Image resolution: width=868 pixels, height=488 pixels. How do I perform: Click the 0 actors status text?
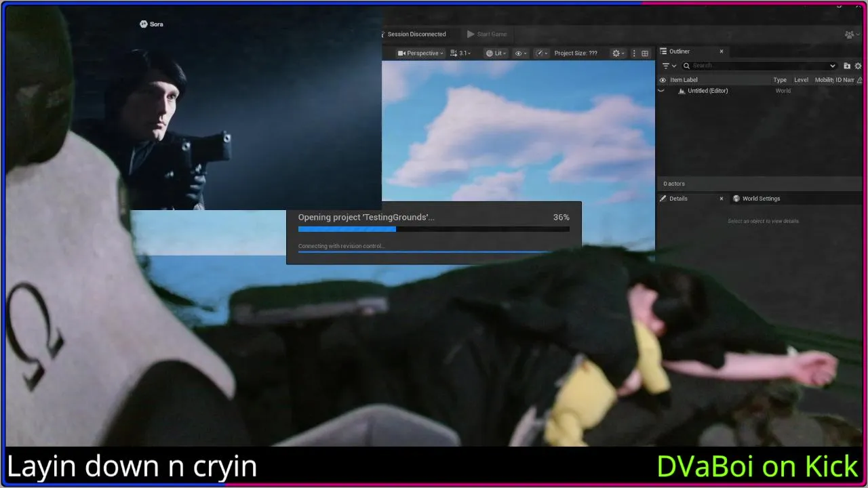(674, 184)
